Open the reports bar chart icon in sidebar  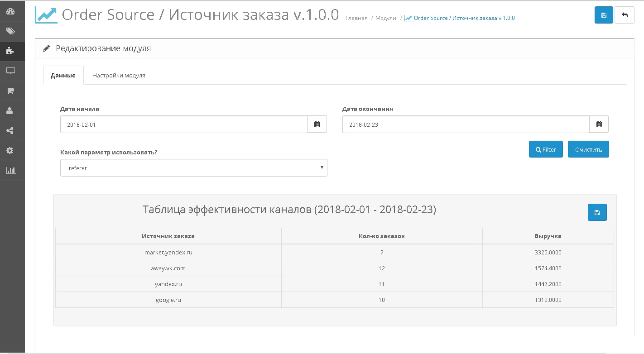click(x=10, y=171)
